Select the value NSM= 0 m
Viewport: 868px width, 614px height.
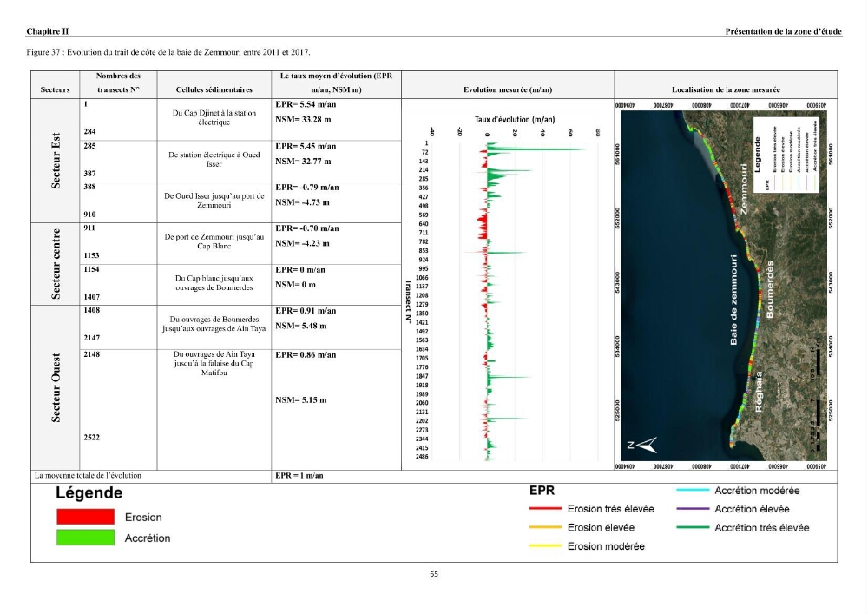296,285
